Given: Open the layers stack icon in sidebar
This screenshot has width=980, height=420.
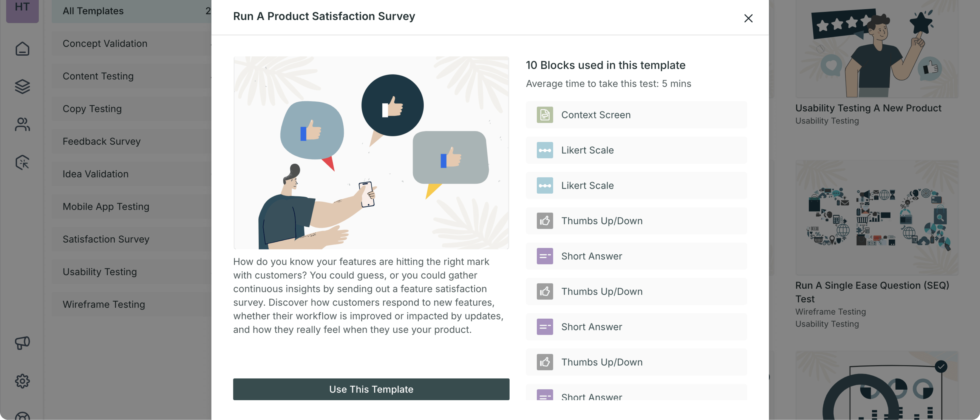Looking at the screenshot, I should [22, 86].
